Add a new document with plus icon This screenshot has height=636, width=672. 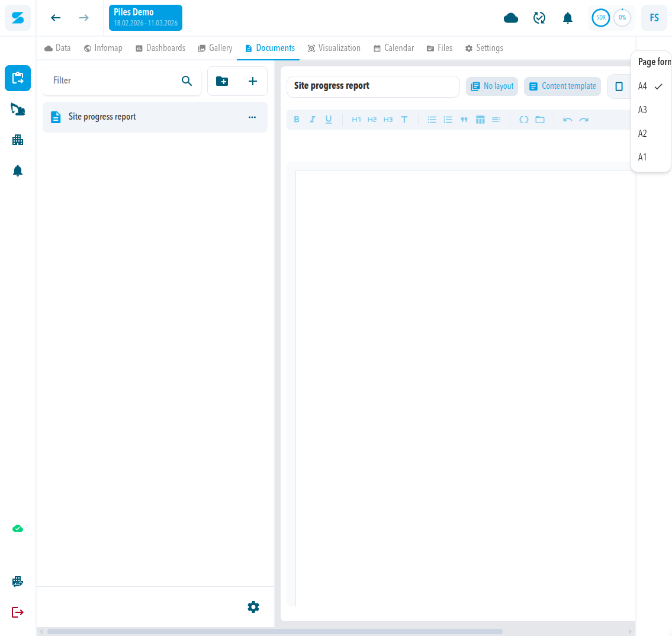pyautogui.click(x=252, y=81)
